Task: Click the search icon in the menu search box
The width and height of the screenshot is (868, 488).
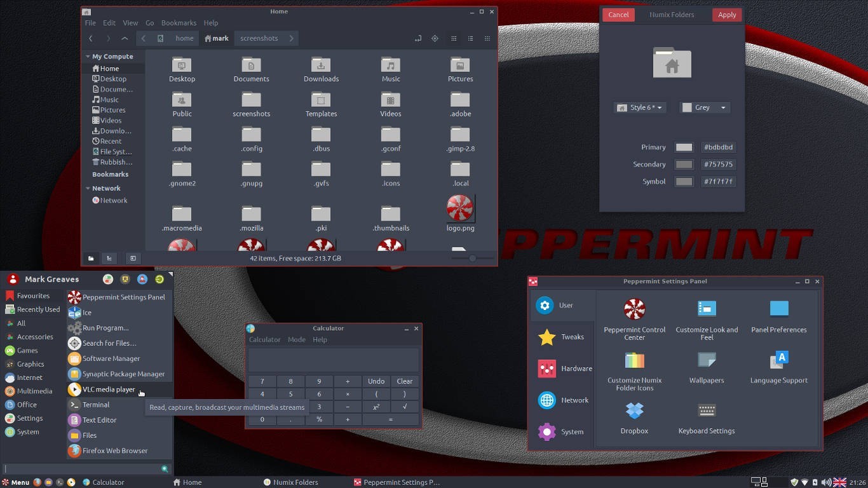Action: [x=165, y=469]
